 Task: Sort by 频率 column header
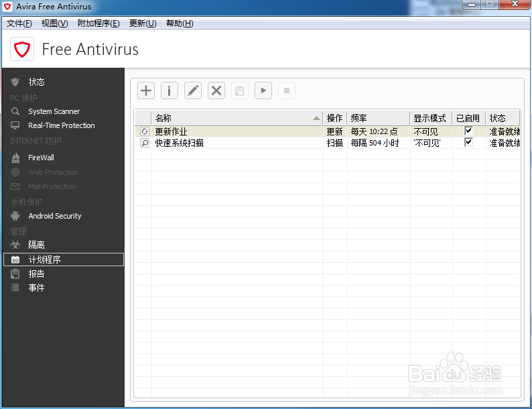tap(379, 118)
